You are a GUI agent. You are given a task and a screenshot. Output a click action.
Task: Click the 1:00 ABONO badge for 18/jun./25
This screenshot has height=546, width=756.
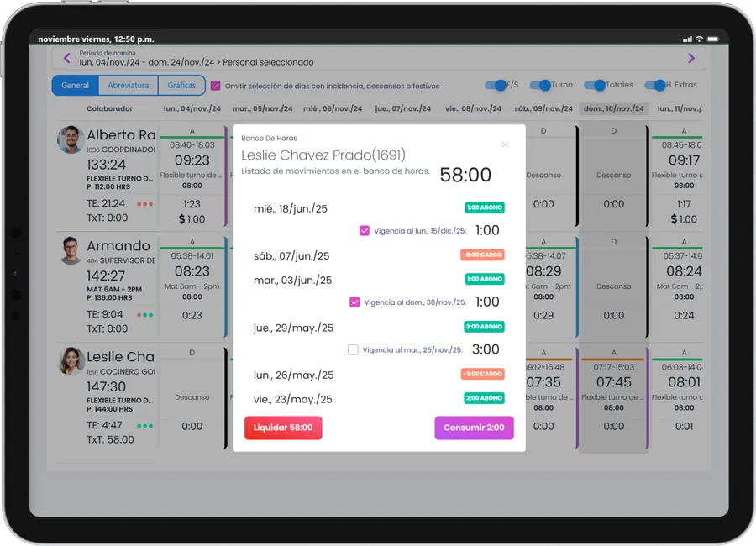click(484, 207)
